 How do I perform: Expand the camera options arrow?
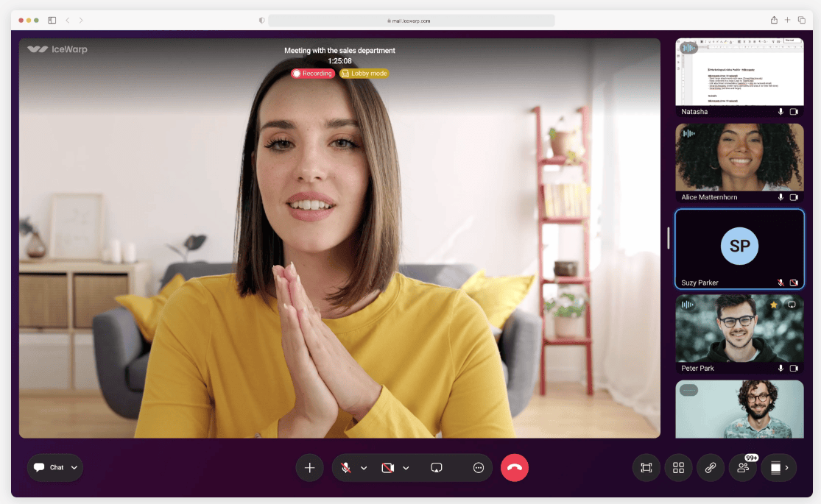click(x=406, y=468)
